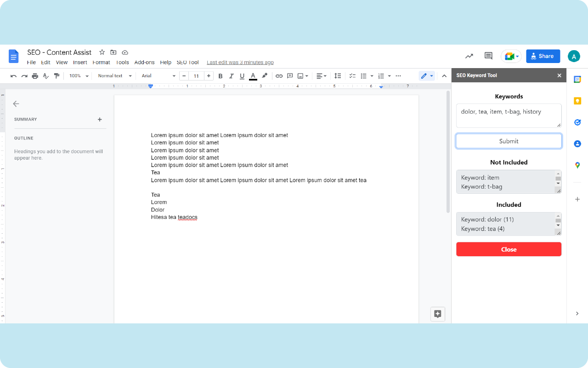Insert a bulleted list
The width and height of the screenshot is (588, 368).
pyautogui.click(x=363, y=76)
